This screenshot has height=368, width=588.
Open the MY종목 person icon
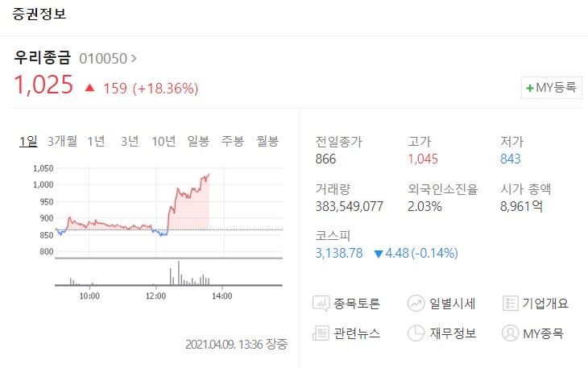[x=510, y=333]
